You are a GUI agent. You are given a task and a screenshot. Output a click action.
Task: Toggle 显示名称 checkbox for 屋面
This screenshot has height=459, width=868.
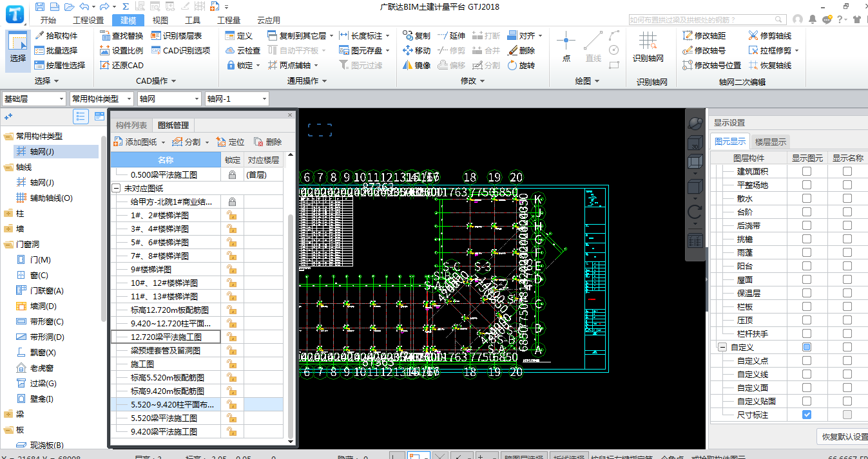click(847, 279)
